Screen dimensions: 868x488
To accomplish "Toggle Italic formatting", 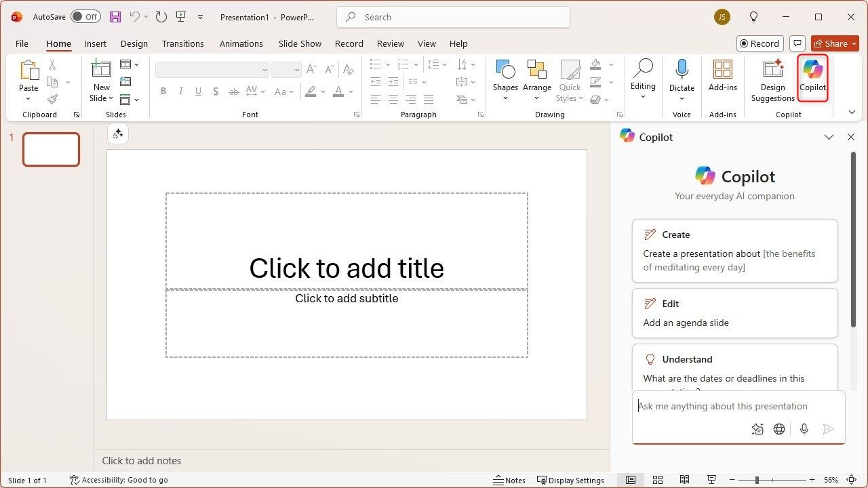I will [x=180, y=91].
